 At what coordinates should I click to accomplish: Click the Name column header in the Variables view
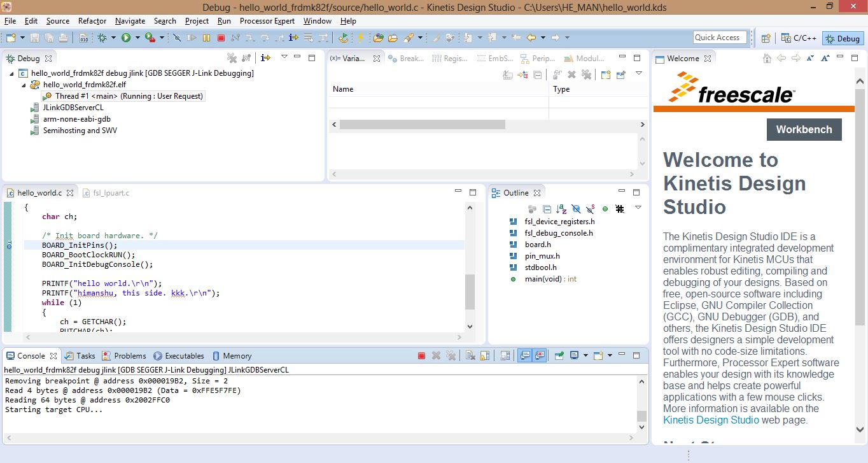[438, 89]
